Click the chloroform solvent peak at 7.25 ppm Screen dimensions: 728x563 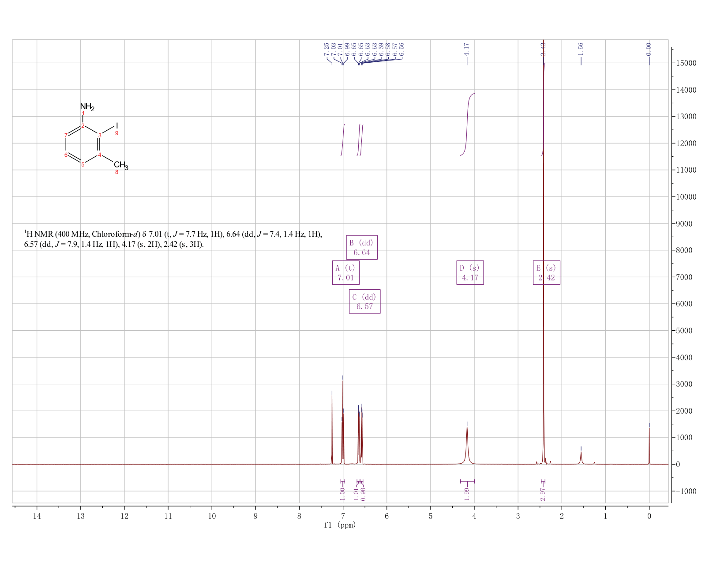click(x=332, y=429)
